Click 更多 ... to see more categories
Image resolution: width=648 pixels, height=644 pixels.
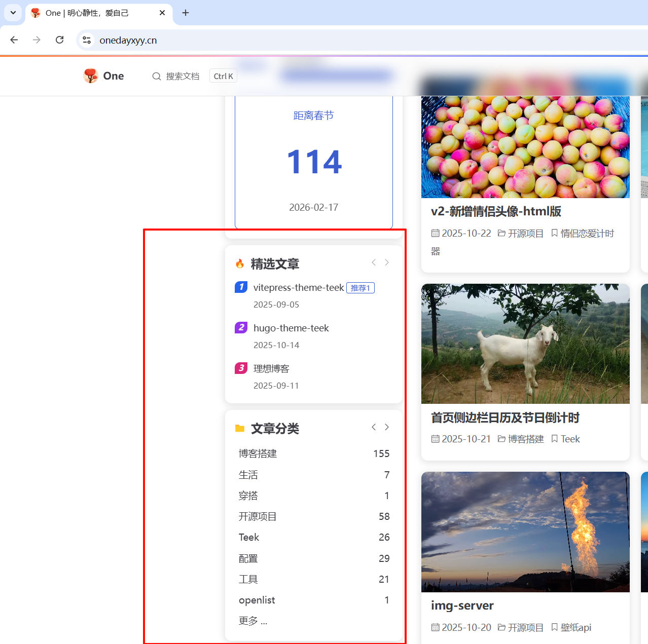coord(253,621)
